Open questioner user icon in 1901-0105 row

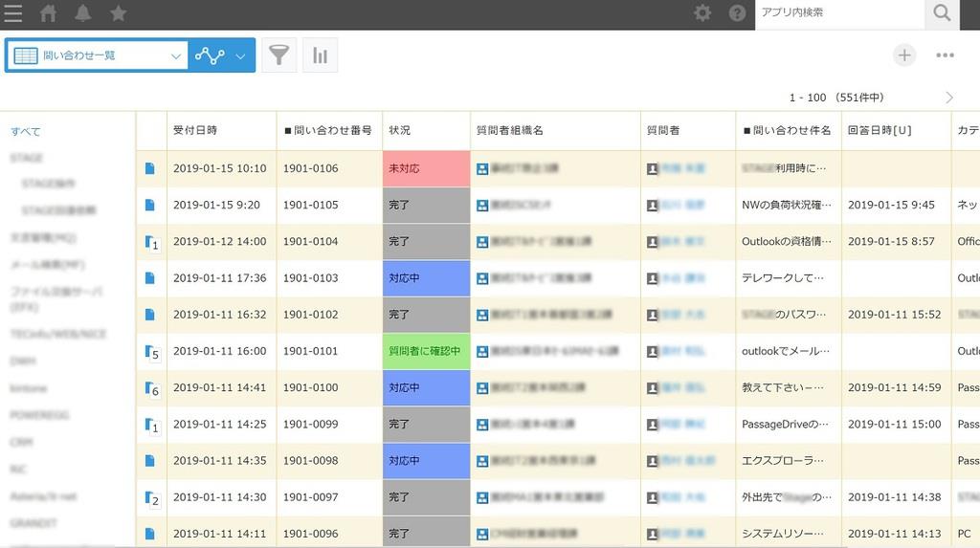653,206
